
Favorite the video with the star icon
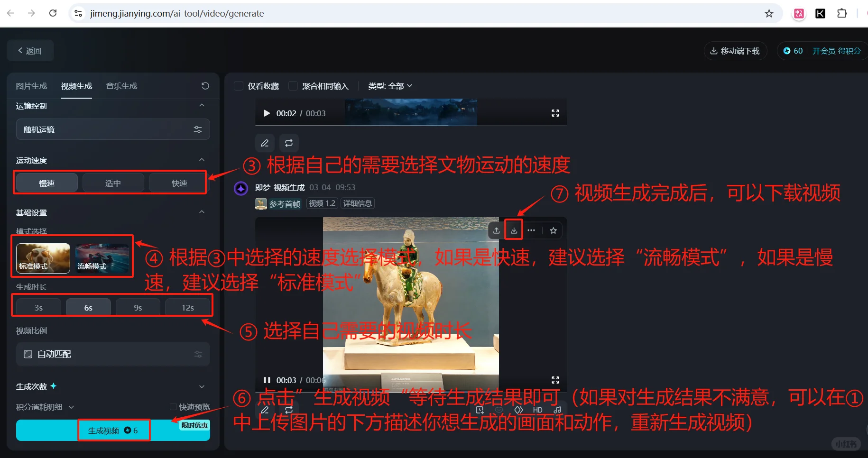click(553, 230)
